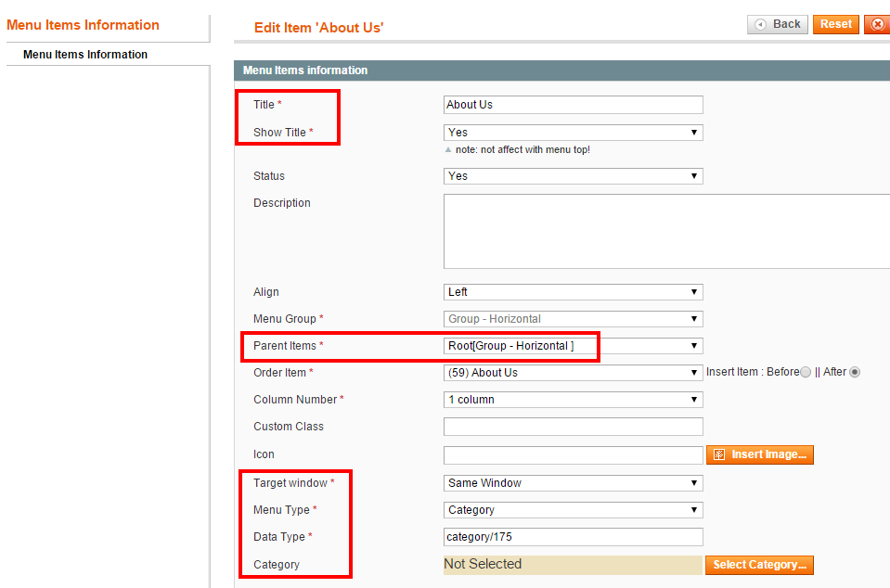Open the Menu Type dropdown showing Category
Image resolution: width=890 pixels, height=588 pixels.
point(574,510)
